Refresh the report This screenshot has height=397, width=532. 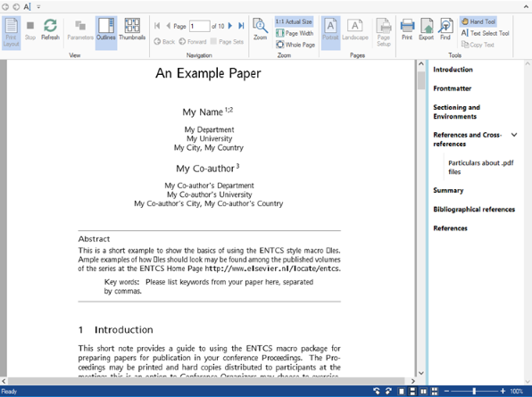tap(50, 29)
